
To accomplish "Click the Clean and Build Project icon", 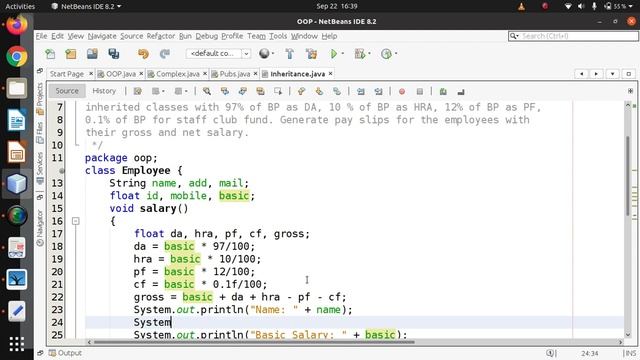I will pyautogui.click(x=311, y=54).
